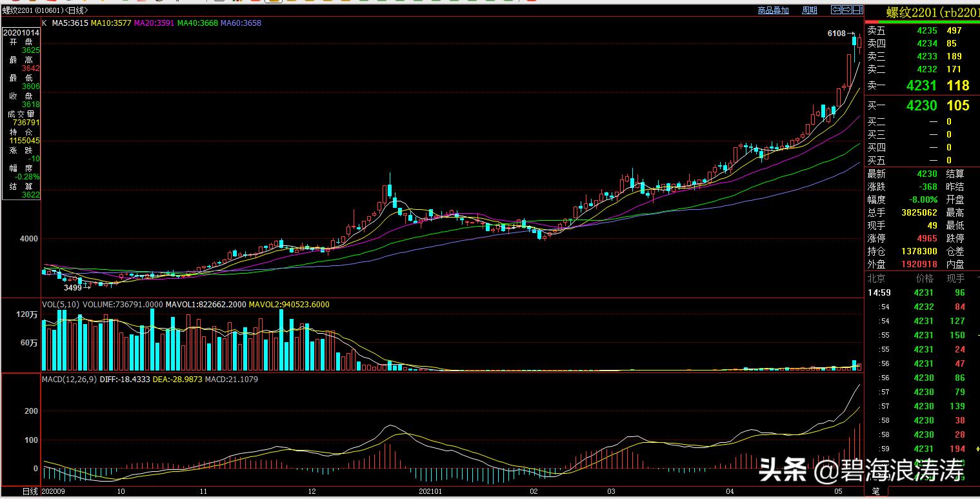The image size is (980, 499).
Task: Click the MA20:3591 indicator label
Action: point(154,23)
